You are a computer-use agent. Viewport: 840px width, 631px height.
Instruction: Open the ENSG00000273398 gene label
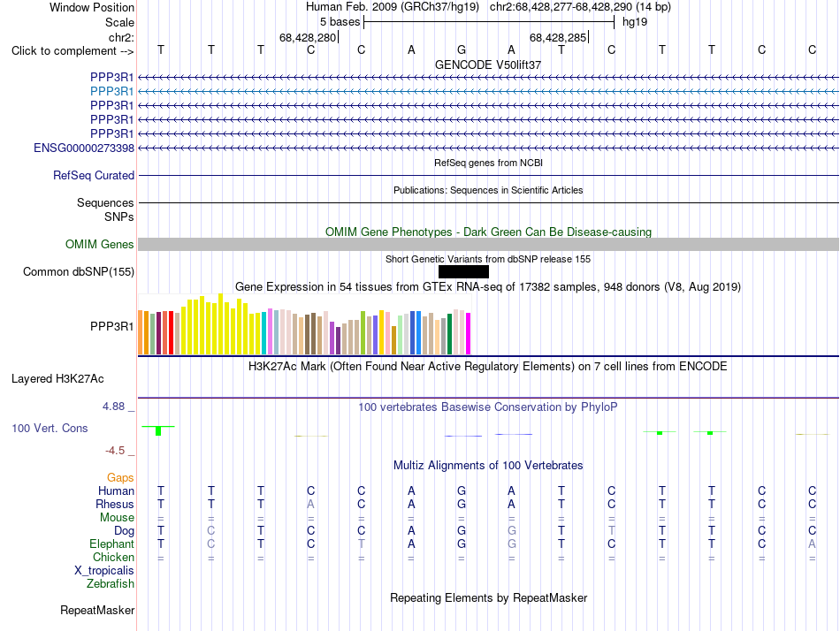84,148
